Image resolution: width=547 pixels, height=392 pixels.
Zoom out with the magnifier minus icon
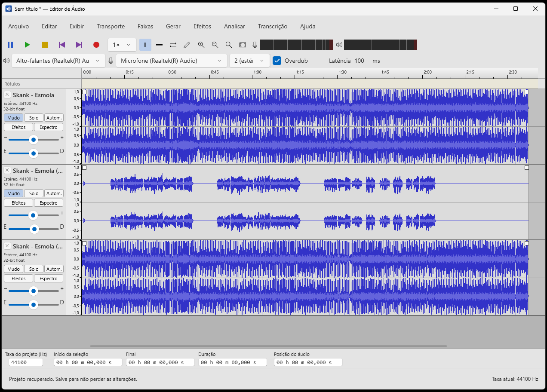tap(215, 45)
